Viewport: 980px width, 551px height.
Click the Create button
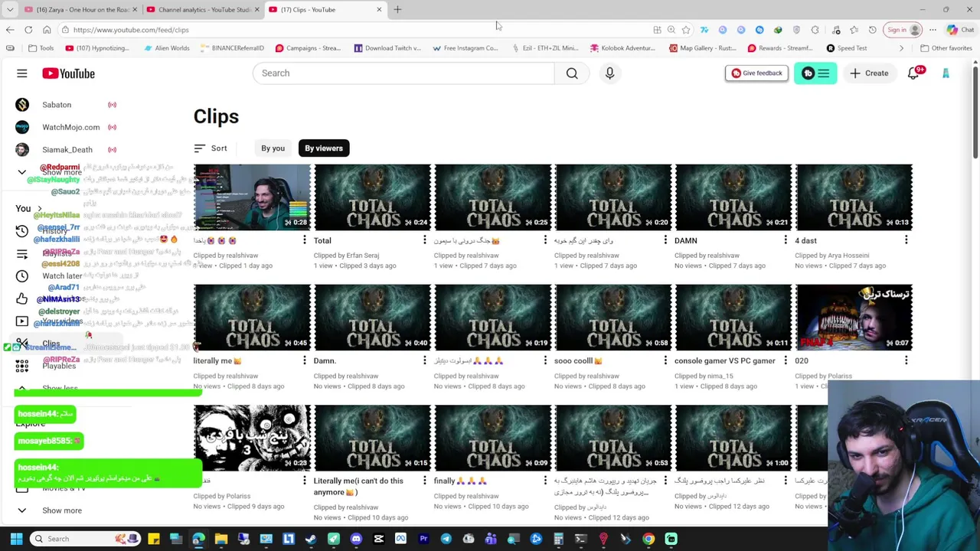[x=869, y=73]
